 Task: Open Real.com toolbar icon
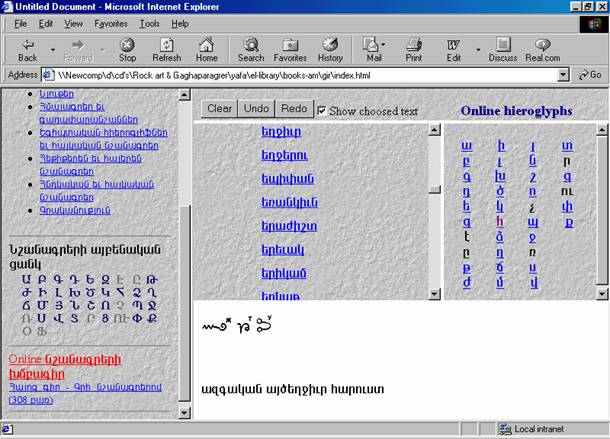click(x=543, y=44)
